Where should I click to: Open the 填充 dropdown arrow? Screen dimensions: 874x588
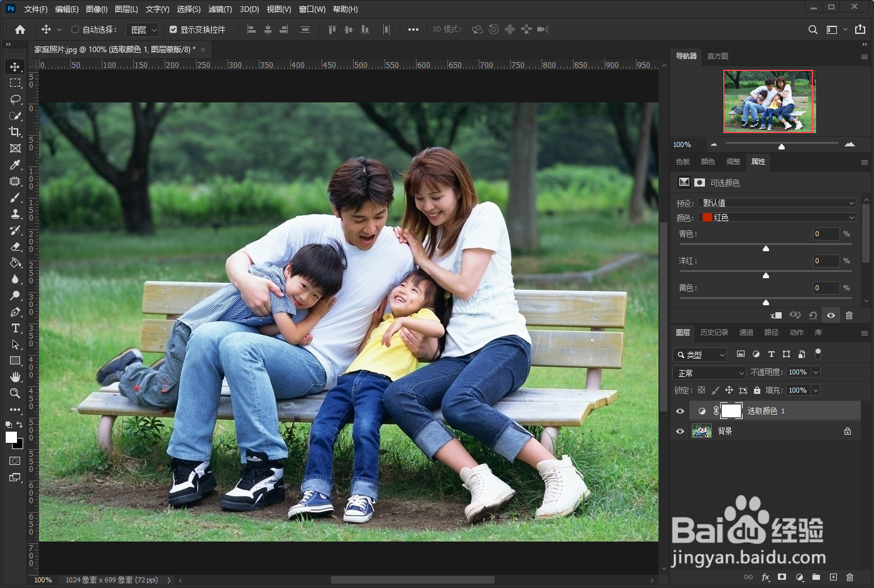(816, 390)
